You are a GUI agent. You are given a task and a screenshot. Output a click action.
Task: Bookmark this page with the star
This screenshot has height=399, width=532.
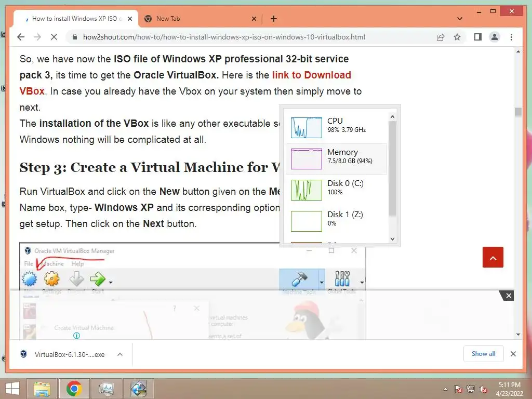click(457, 37)
